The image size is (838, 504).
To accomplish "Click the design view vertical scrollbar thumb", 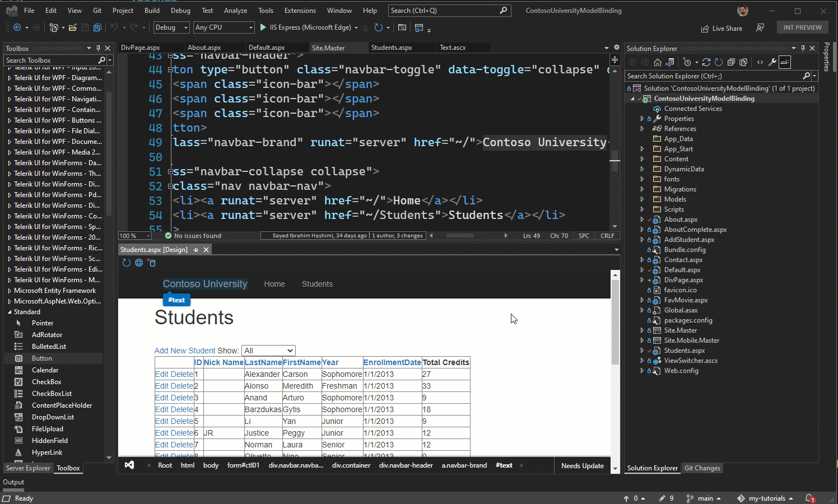I will pos(615,322).
